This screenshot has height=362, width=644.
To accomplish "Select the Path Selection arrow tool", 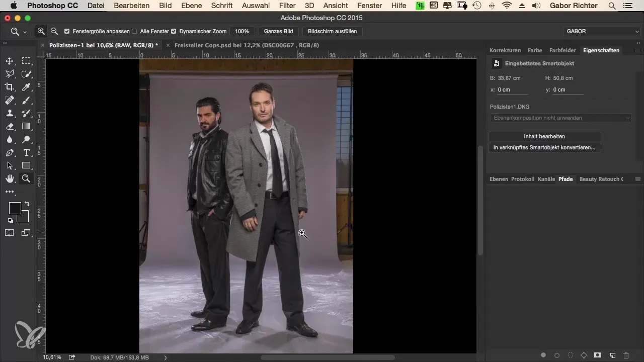I will point(9,165).
